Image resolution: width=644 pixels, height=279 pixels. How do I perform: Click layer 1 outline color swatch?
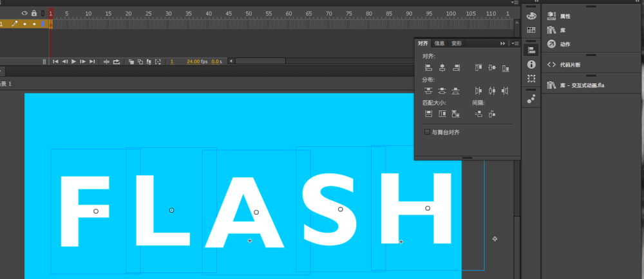pyautogui.click(x=43, y=24)
